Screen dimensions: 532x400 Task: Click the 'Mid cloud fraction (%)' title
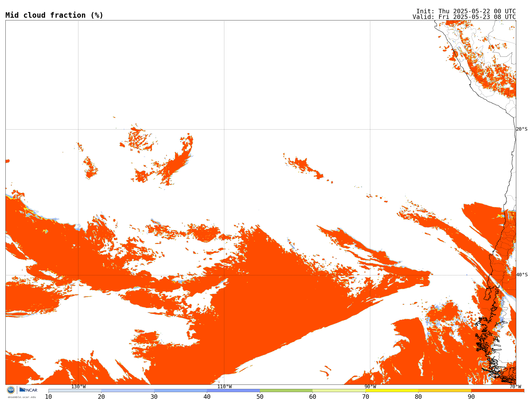pos(54,15)
